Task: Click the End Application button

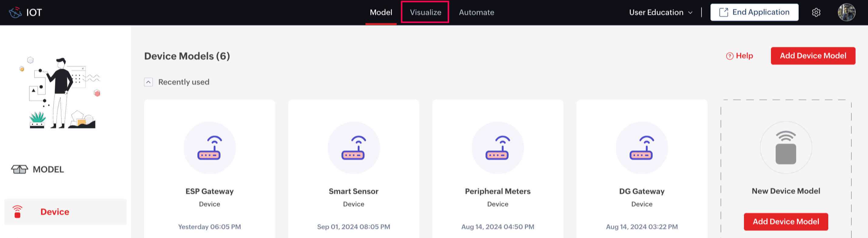Action: coord(754,12)
